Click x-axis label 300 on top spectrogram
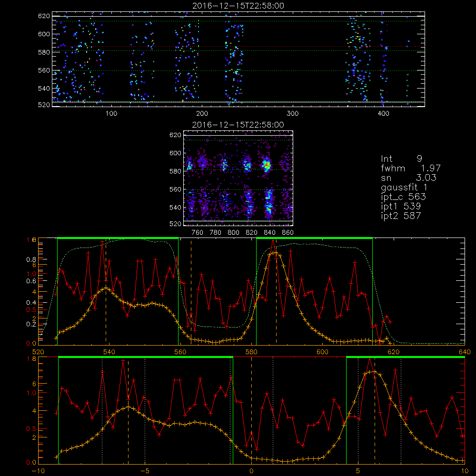The width and height of the screenshot is (476, 476). pyautogui.click(x=293, y=114)
